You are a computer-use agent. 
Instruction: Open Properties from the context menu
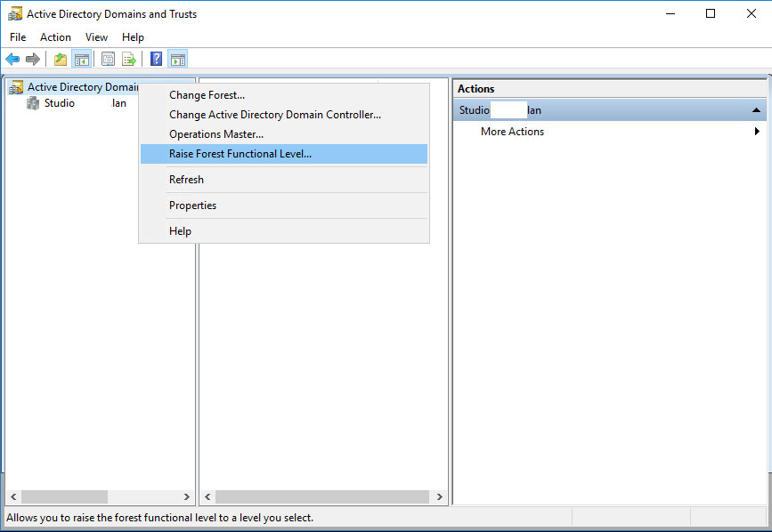click(x=284, y=206)
